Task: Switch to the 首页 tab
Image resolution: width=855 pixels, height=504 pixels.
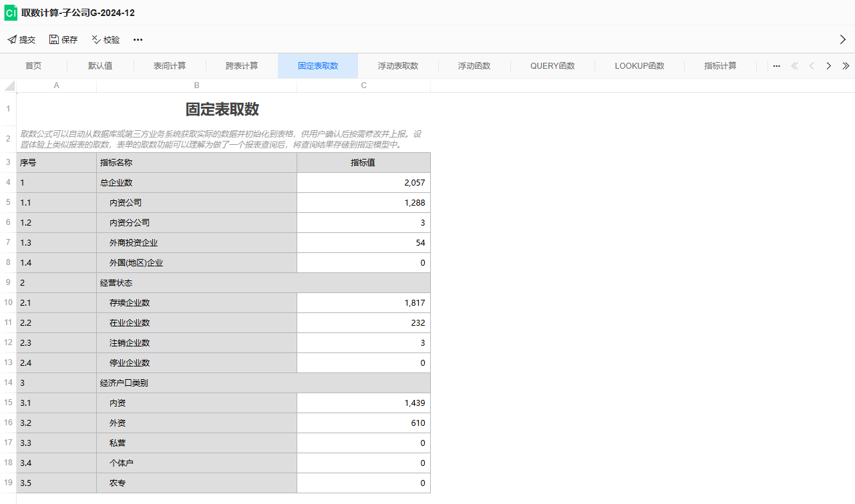Action: (33, 65)
